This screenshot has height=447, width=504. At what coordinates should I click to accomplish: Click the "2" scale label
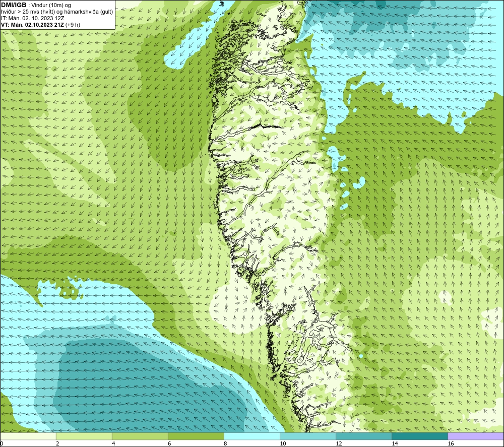(57, 444)
